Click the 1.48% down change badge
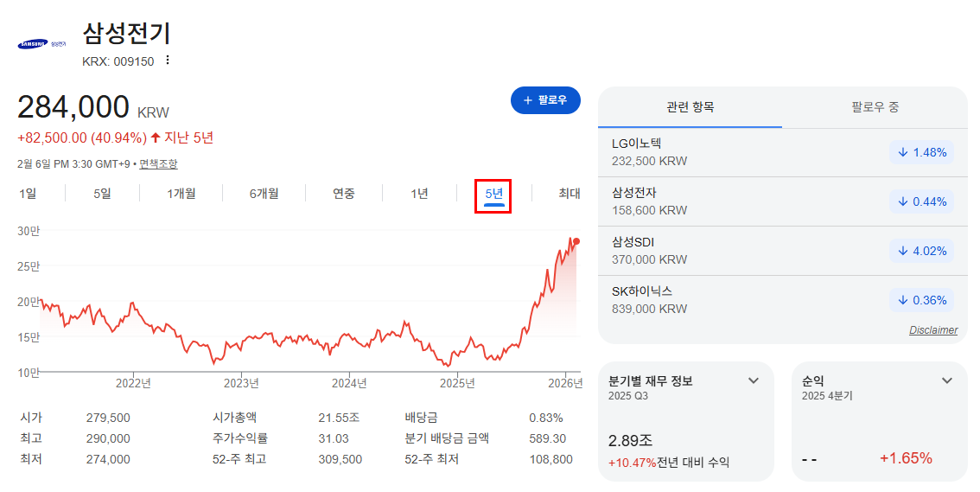The width and height of the screenshot is (980, 492). click(x=922, y=152)
